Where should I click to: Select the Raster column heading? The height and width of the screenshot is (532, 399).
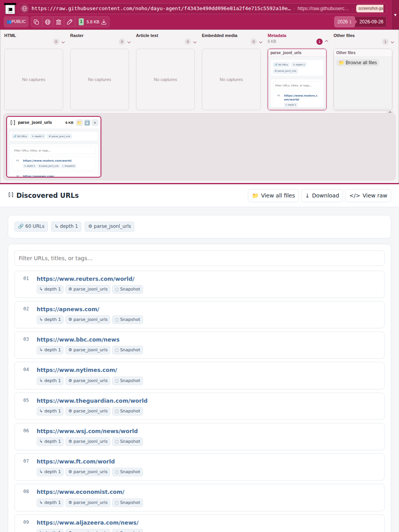click(x=77, y=35)
